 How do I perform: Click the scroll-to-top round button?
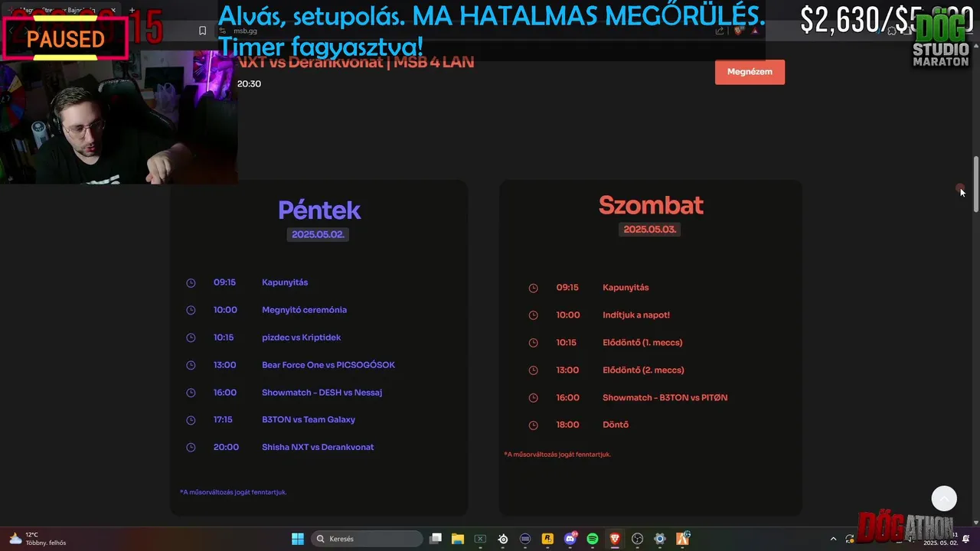[944, 498]
